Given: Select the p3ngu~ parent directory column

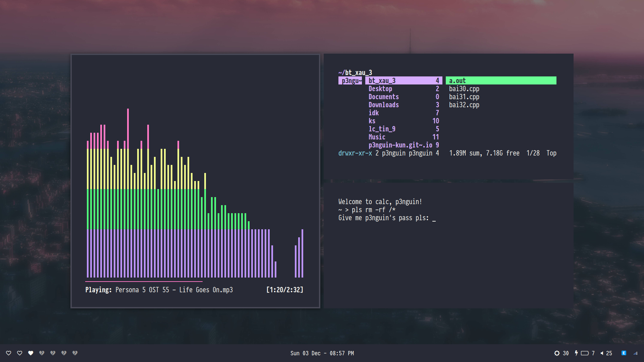Looking at the screenshot, I should coord(350,80).
